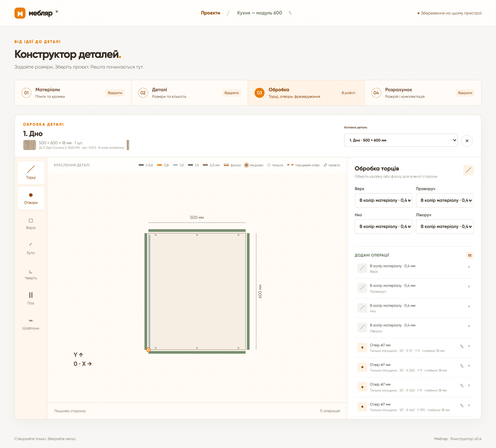This screenshot has width=496, height=448.
Task: Toggle лицьова side view in legend
Action: (253, 165)
